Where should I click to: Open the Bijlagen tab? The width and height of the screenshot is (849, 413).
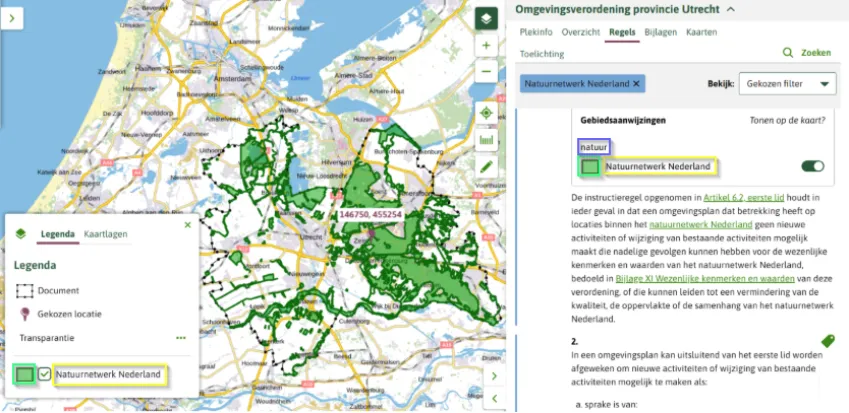tap(659, 32)
